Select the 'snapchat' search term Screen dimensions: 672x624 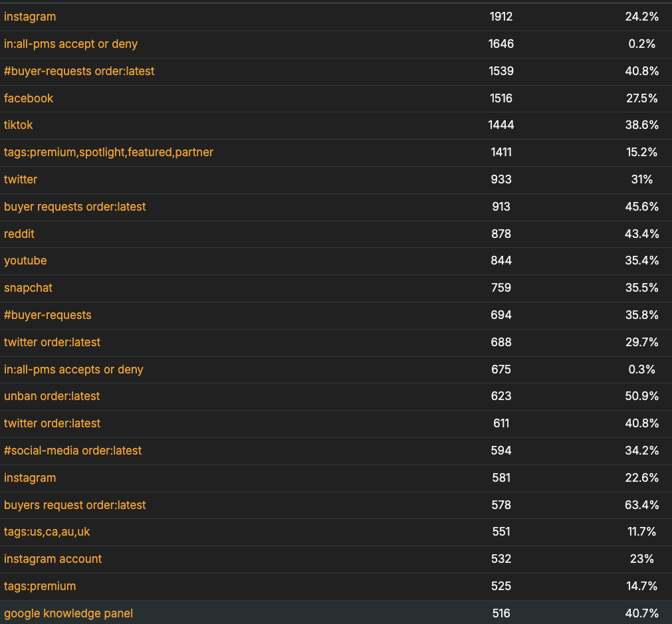pyautogui.click(x=28, y=288)
